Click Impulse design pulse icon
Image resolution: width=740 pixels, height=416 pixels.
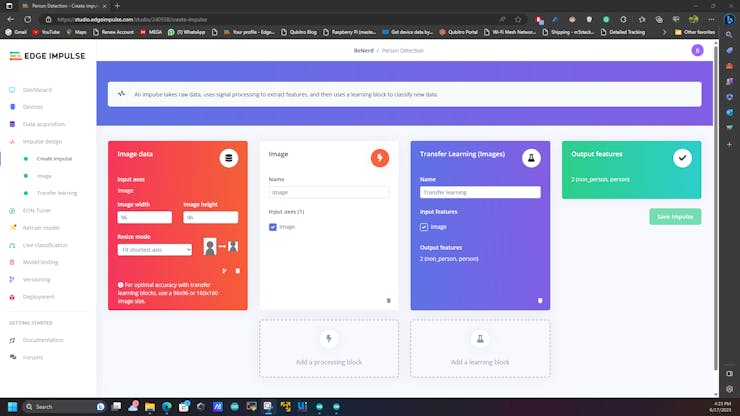click(12, 142)
